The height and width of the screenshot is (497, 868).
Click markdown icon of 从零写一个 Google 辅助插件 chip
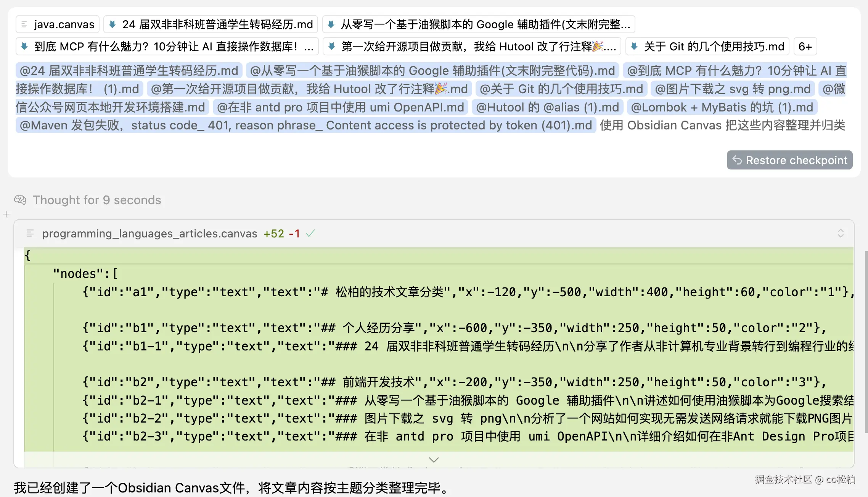(331, 24)
